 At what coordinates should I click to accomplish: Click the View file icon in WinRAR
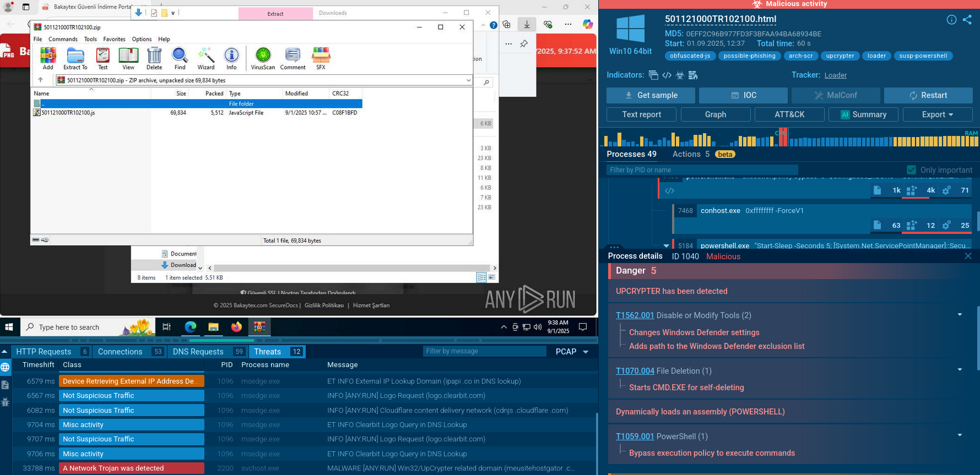pyautogui.click(x=128, y=58)
